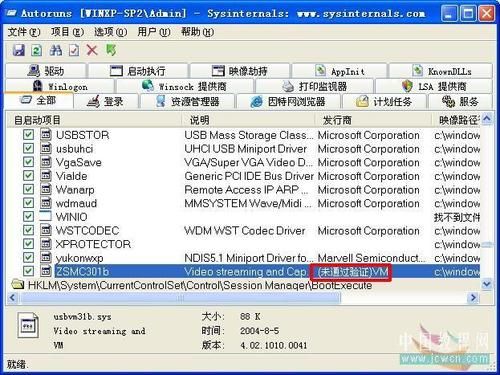The image size is (500, 375).
Task: Select the ZSMC301b entry name
Action: pos(82,271)
